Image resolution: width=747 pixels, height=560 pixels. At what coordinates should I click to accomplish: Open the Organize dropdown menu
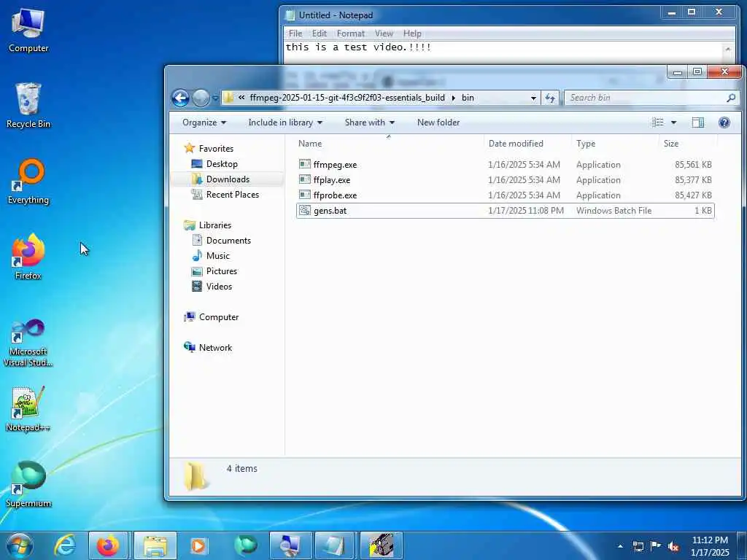point(204,122)
